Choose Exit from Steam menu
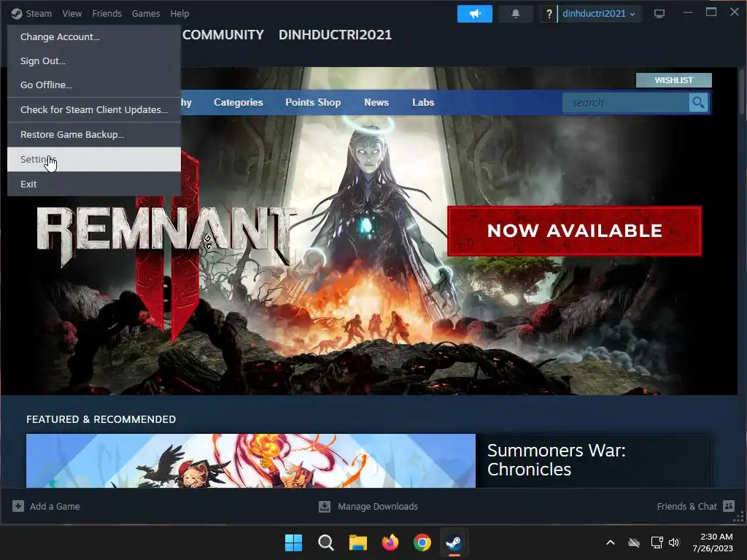Image resolution: width=747 pixels, height=560 pixels. click(94, 184)
